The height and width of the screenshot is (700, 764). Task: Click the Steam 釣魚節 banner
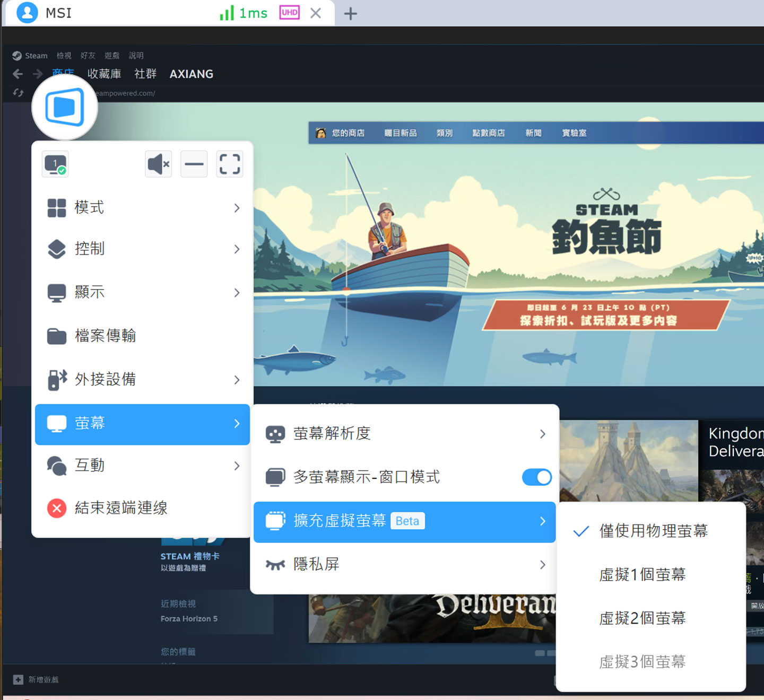[x=508, y=244]
